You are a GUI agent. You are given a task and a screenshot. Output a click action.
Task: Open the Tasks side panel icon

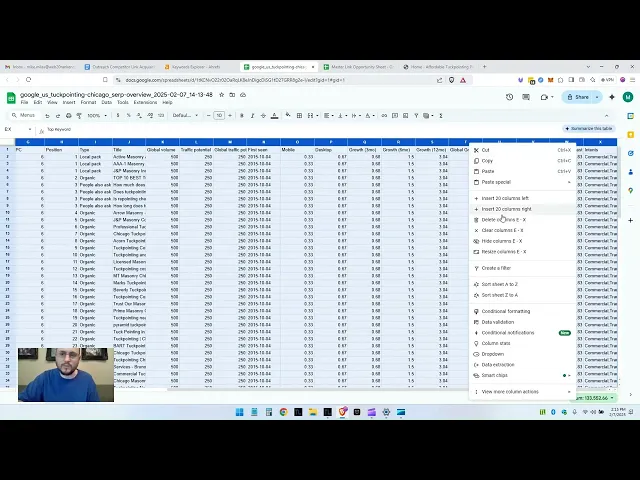coord(631,153)
